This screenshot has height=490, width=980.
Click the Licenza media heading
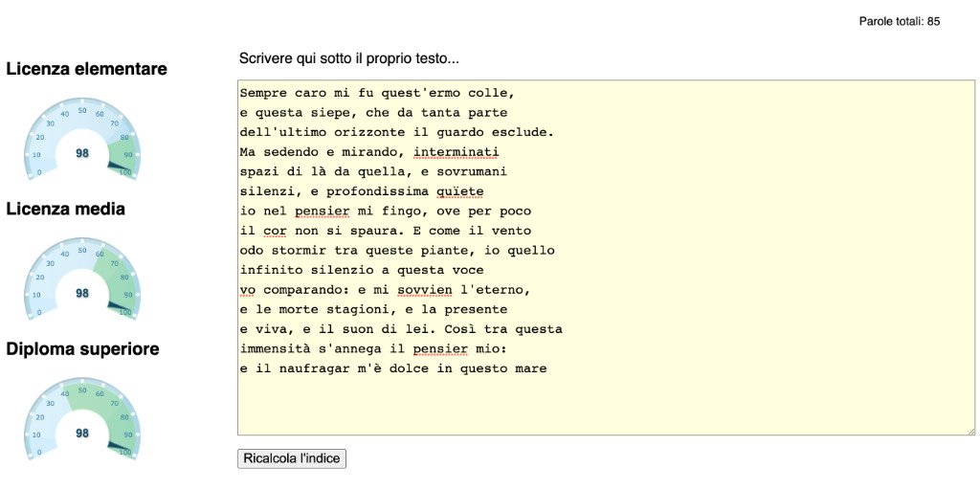coord(66,209)
